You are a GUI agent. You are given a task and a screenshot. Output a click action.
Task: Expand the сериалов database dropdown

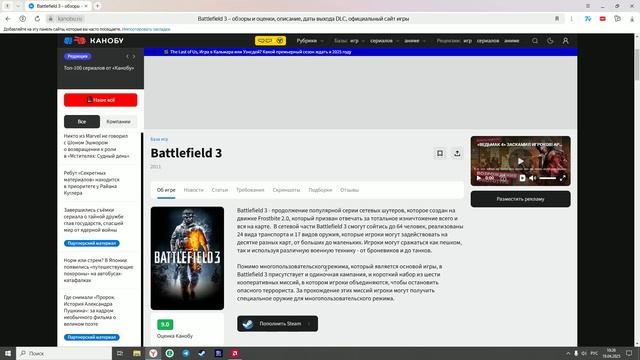(x=384, y=41)
